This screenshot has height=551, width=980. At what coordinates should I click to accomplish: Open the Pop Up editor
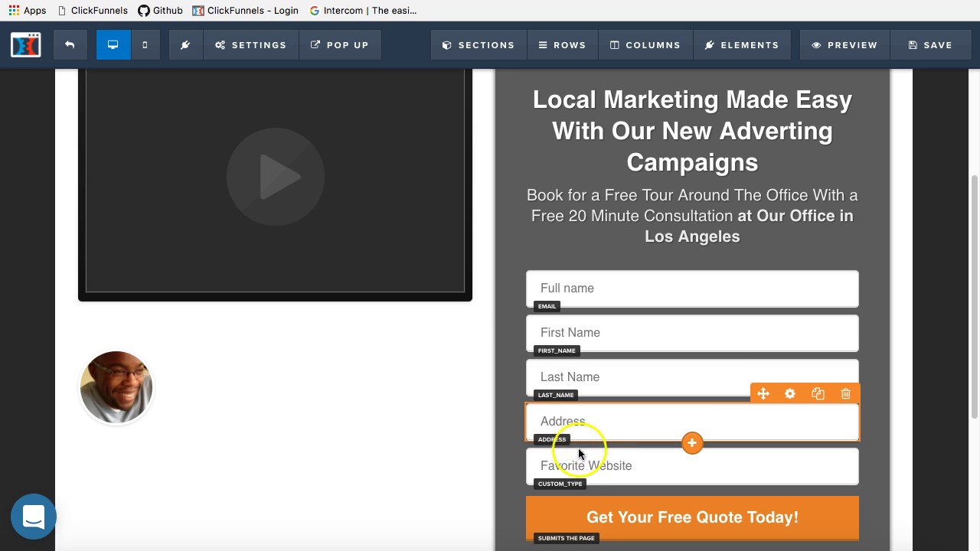click(340, 45)
